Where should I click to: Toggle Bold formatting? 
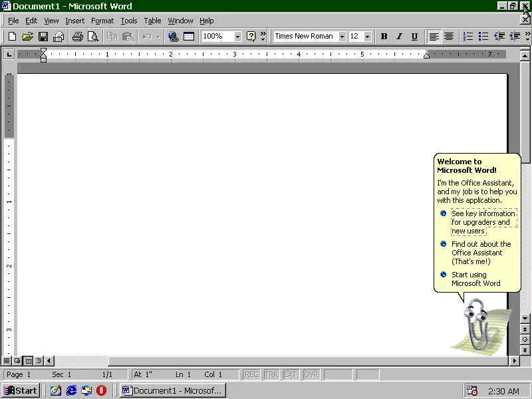click(384, 37)
